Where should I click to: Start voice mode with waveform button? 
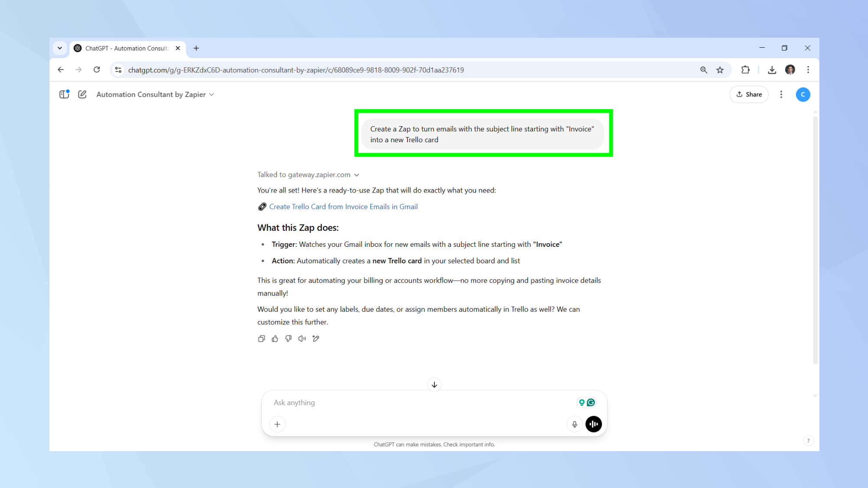coord(593,424)
